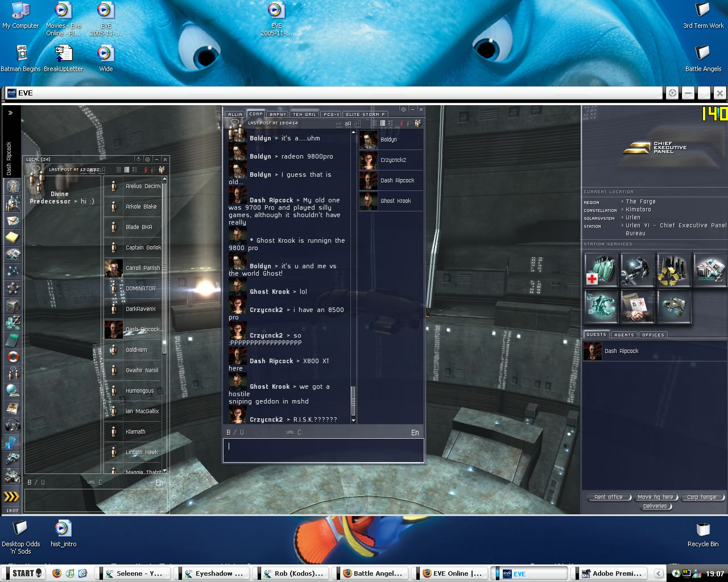Open Firefox quick launch icon on taskbar
The image size is (728, 582).
56,573
